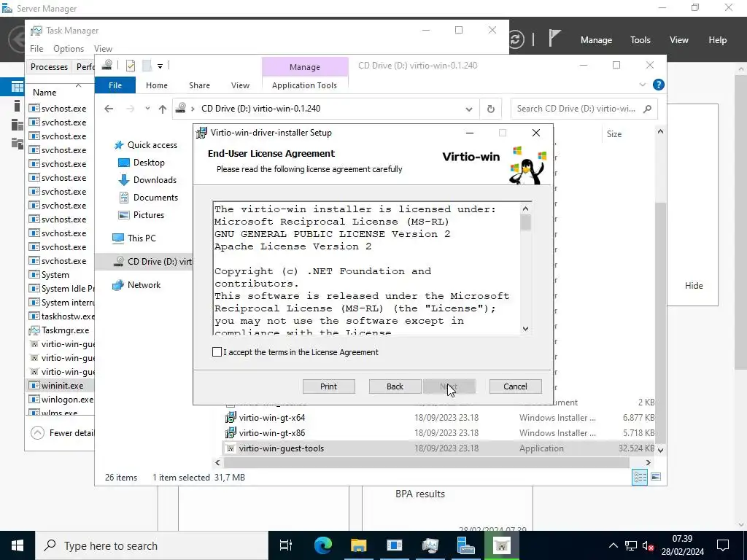Accept the License Agreement terms checkbox
Screen dimensions: 747x560
coord(217,352)
